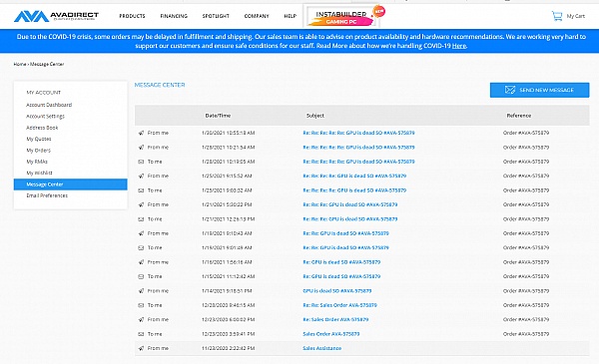Click the envelope icon in Send New Message
Screen dimensions: 599x364
[510, 90]
